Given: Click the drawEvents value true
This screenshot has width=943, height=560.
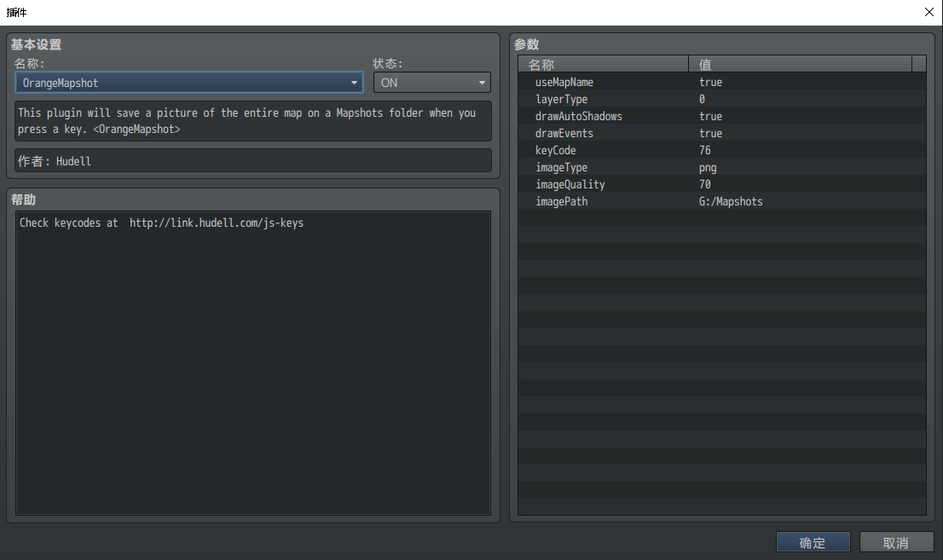Looking at the screenshot, I should pyautogui.click(x=710, y=133).
